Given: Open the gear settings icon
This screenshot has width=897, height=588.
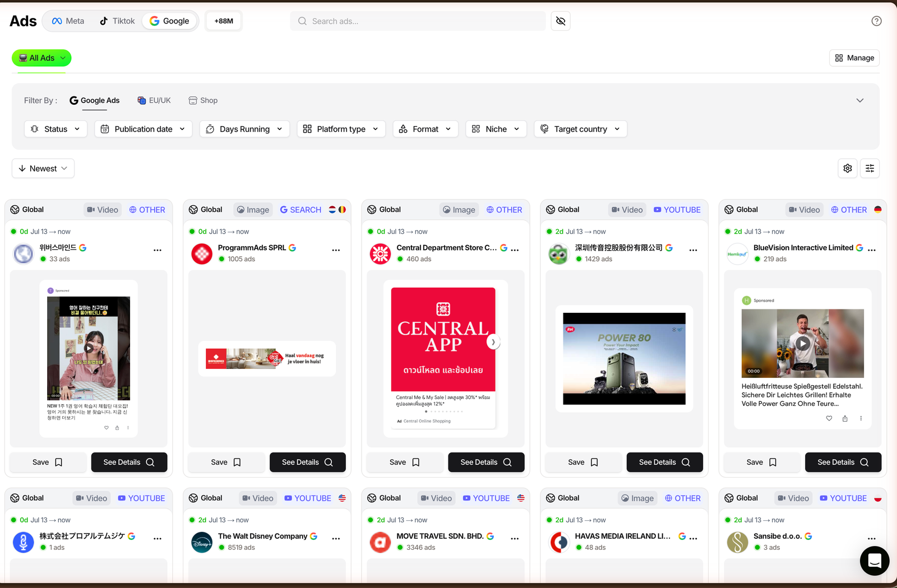Looking at the screenshot, I should coord(848,168).
